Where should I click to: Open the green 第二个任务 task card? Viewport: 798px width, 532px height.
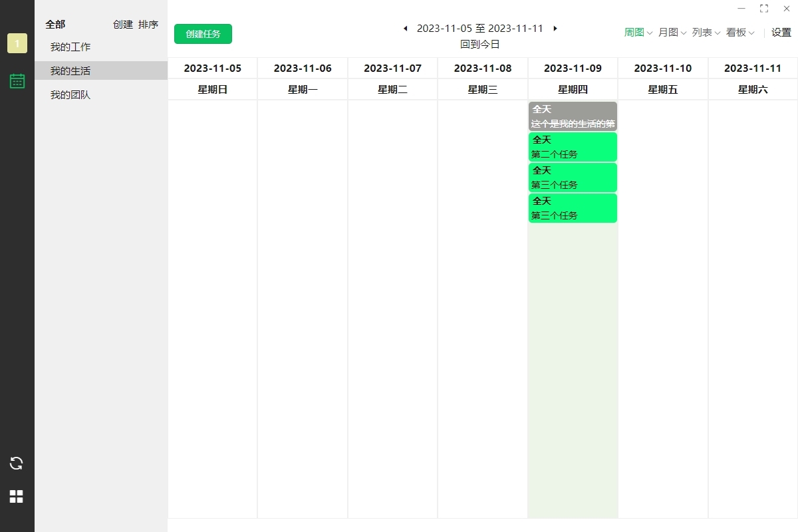[573, 147]
